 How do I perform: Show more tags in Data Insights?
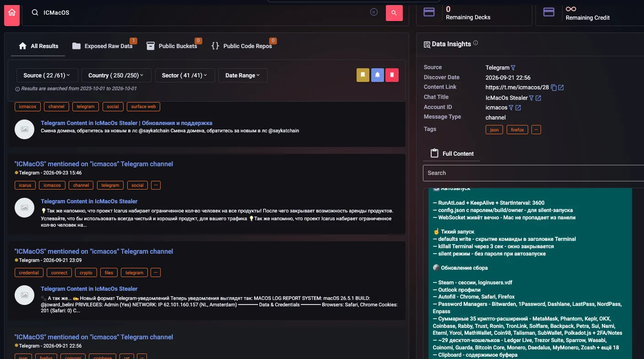536,130
